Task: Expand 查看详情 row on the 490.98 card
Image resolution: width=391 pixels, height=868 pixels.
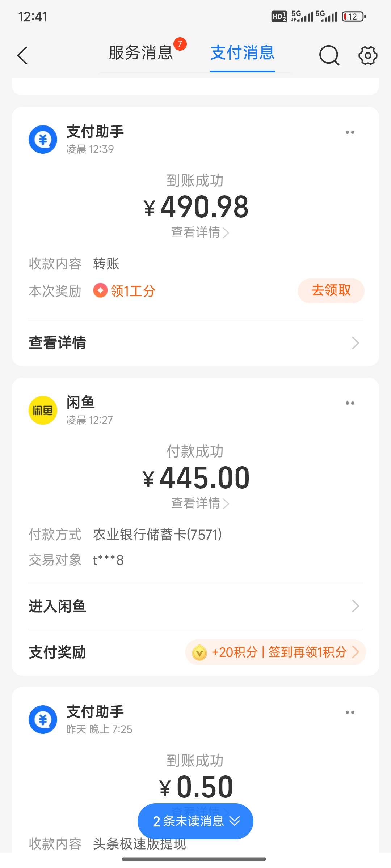Action: [195, 343]
